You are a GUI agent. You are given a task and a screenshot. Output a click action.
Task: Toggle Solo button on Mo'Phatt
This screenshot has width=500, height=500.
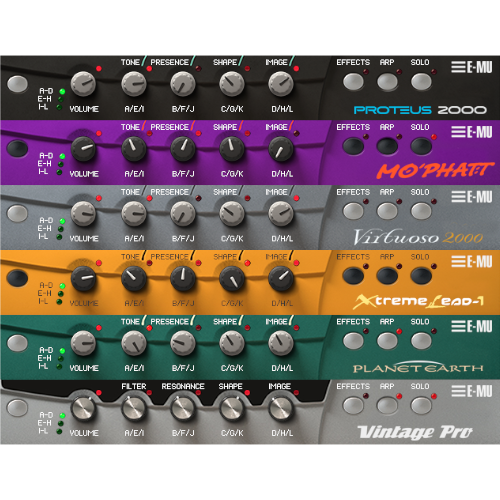pyautogui.click(x=421, y=146)
